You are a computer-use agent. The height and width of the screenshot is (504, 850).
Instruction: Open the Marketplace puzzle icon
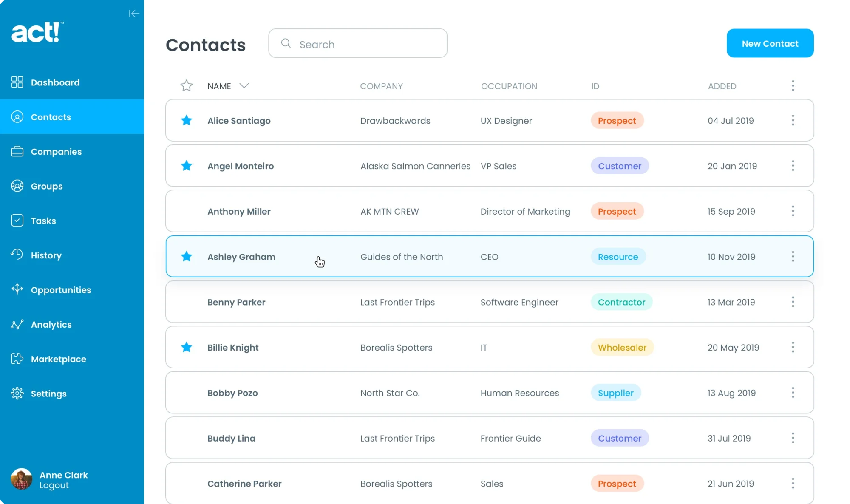point(17,359)
